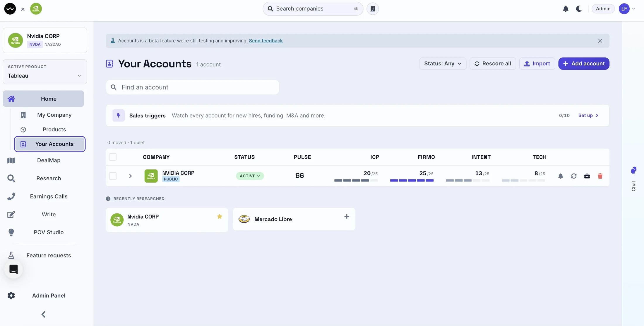Click the Import button
The height and width of the screenshot is (326, 644).
537,64
